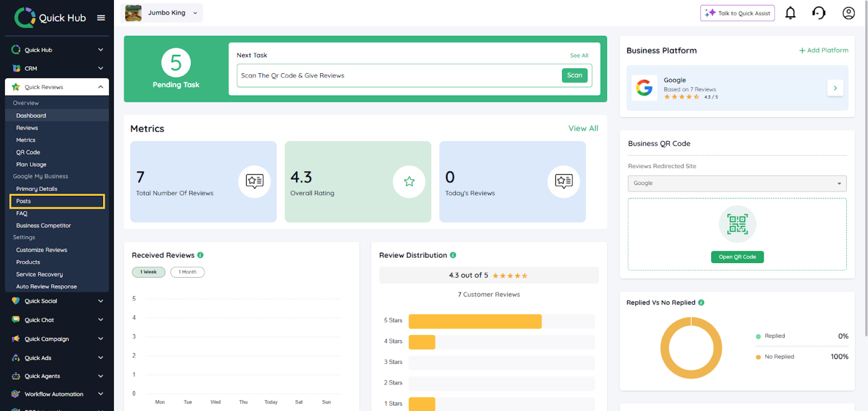Open the Reviews Redirected Site dropdown
Viewport: 868px width, 411px height.
pyautogui.click(x=737, y=183)
